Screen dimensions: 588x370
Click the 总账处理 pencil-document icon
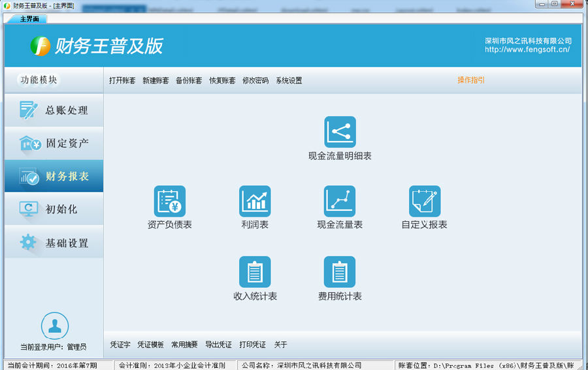pyautogui.click(x=29, y=110)
